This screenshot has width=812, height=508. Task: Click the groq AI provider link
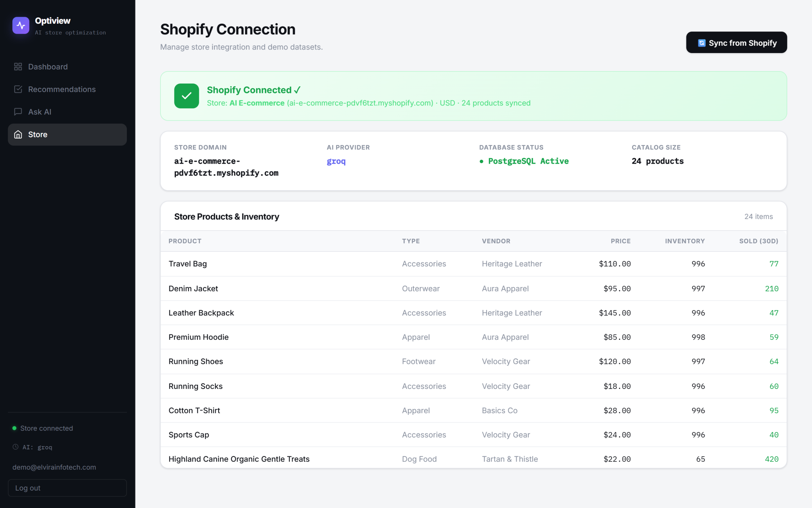tap(336, 161)
